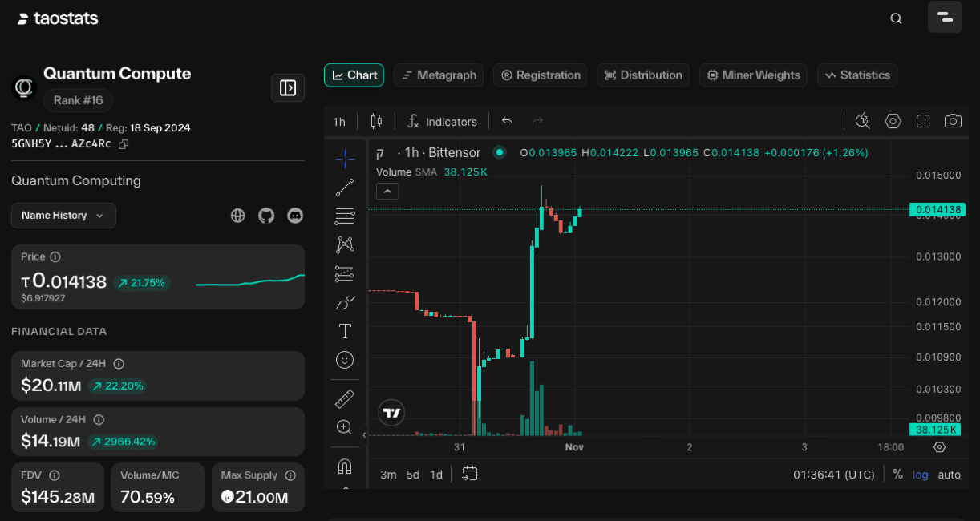Open the Discord link icon
The width and height of the screenshot is (980, 521).
(x=295, y=215)
